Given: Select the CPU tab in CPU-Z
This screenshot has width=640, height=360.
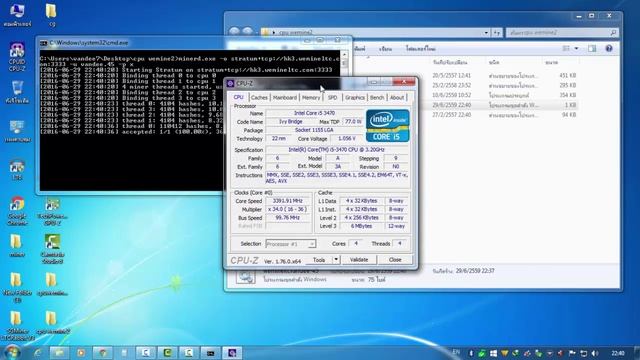Looking at the screenshot, I should [x=238, y=97].
